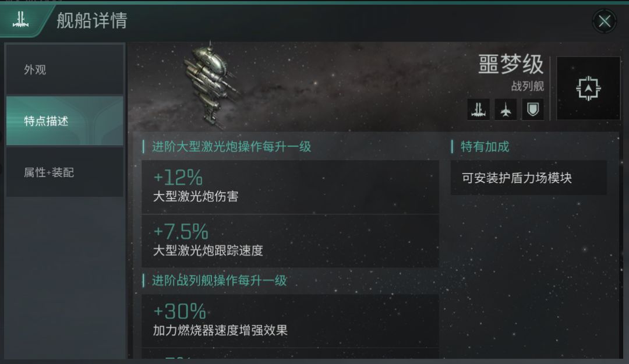Click the fighter jet icon under 战列舰
This screenshot has width=629, height=364.
506,109
